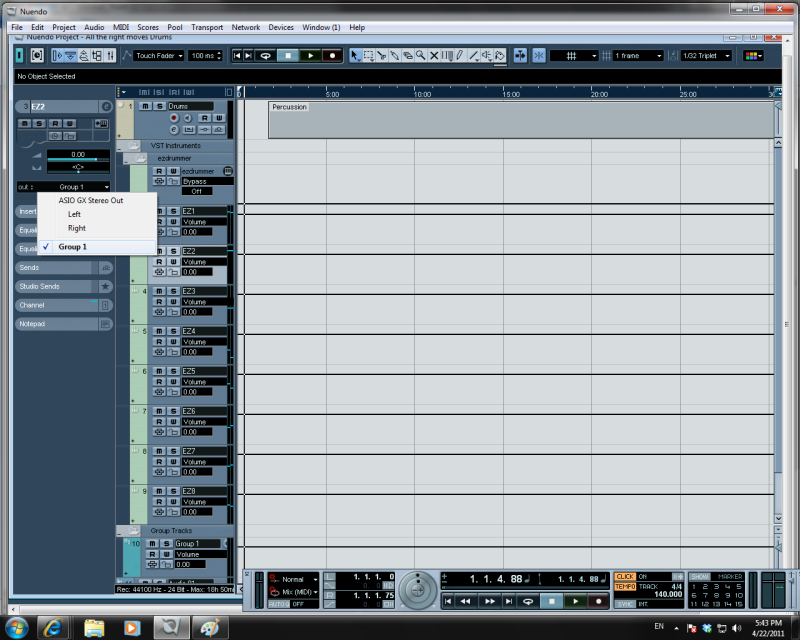Open the 1 frame grid dropdown

638,56
